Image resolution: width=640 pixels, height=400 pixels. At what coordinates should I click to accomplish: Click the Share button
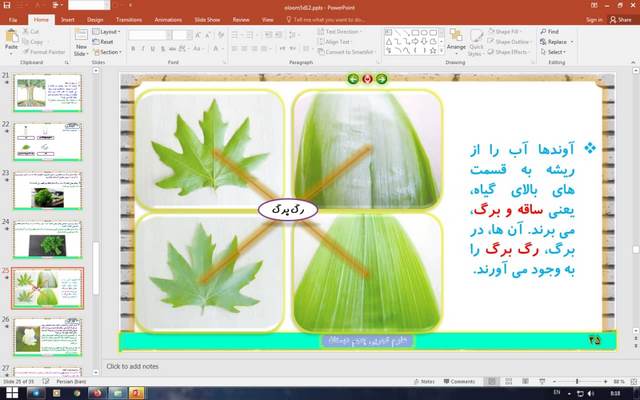click(621, 20)
